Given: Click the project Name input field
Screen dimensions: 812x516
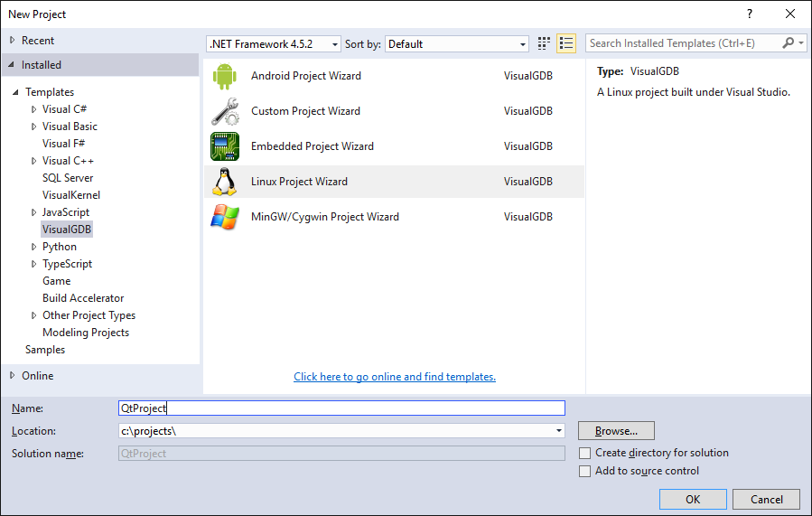Looking at the screenshot, I should pyautogui.click(x=341, y=408).
